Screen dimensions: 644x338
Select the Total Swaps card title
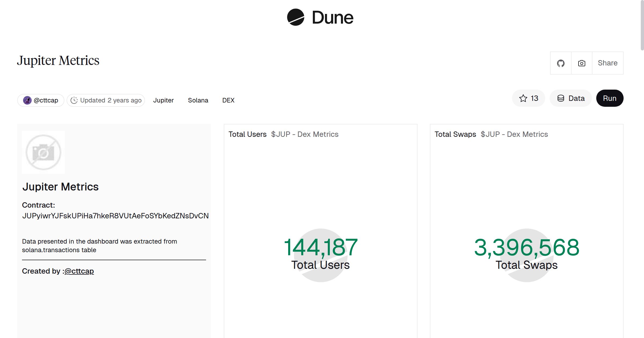[455, 134]
